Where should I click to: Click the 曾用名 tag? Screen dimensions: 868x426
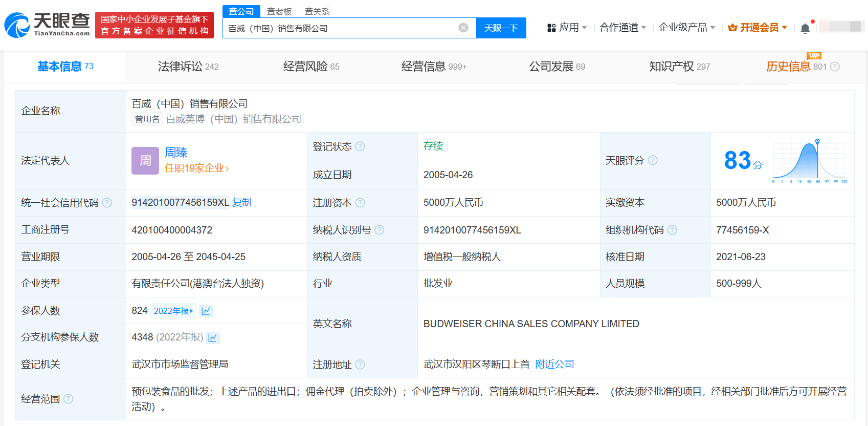pos(147,119)
